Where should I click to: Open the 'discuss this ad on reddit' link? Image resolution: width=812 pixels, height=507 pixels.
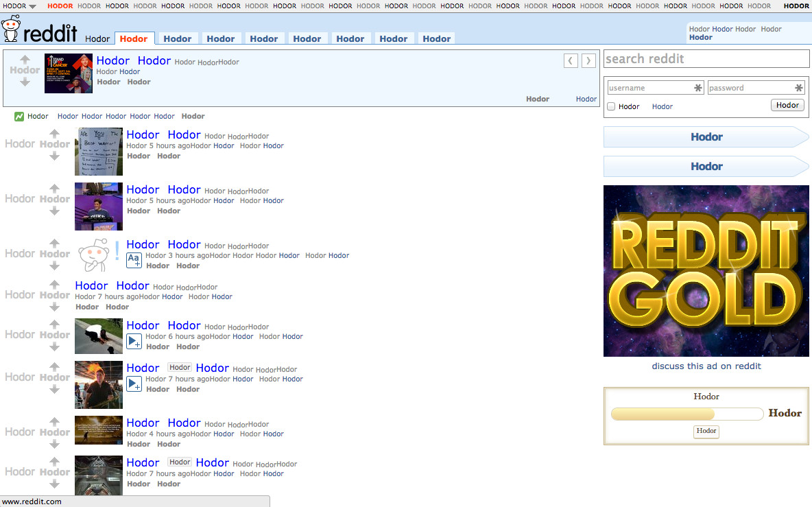[x=706, y=366]
